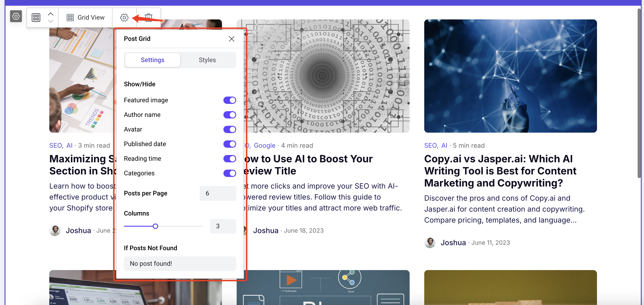Screen dimensions: 644x305
Task: Click the Posts per Page input field
Action: tap(218, 193)
